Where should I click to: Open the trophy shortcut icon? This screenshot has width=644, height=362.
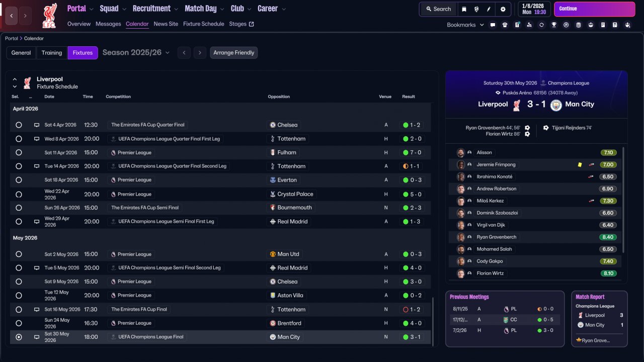[554, 25]
